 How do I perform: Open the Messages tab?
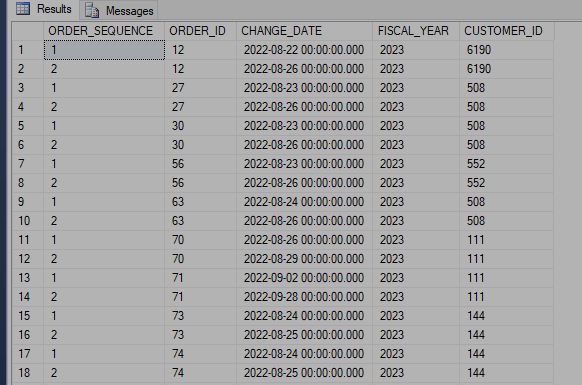click(119, 10)
